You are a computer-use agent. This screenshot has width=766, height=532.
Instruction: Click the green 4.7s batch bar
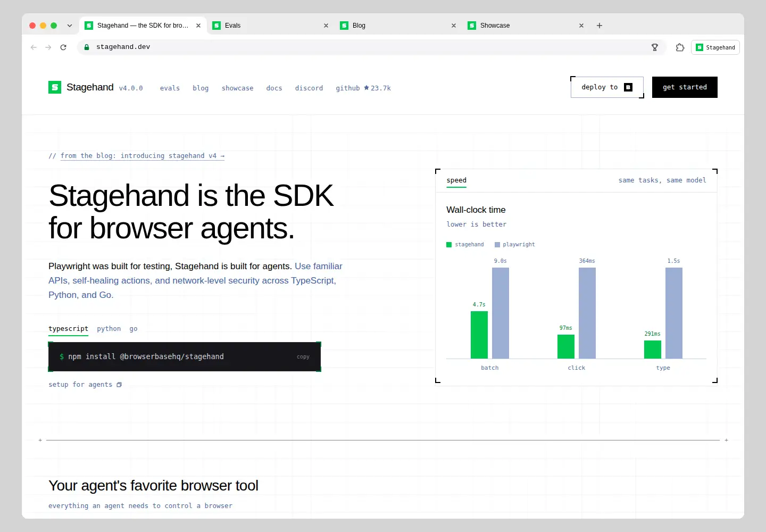pyautogui.click(x=479, y=335)
